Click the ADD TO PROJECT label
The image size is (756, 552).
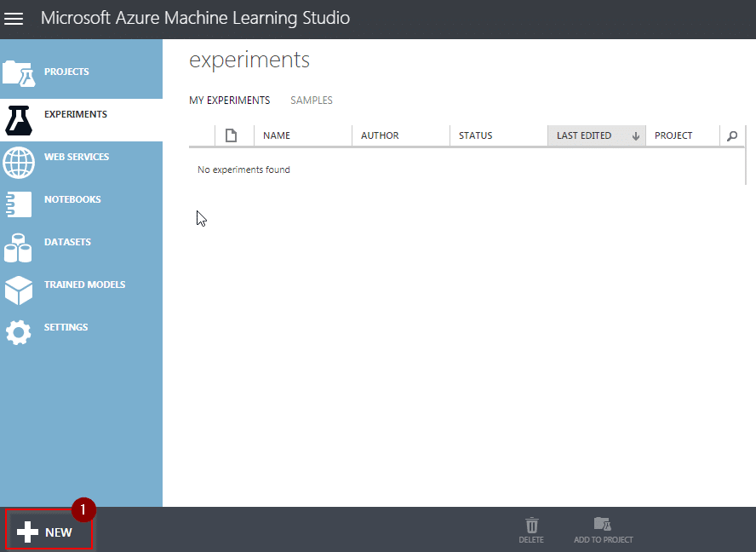603,540
